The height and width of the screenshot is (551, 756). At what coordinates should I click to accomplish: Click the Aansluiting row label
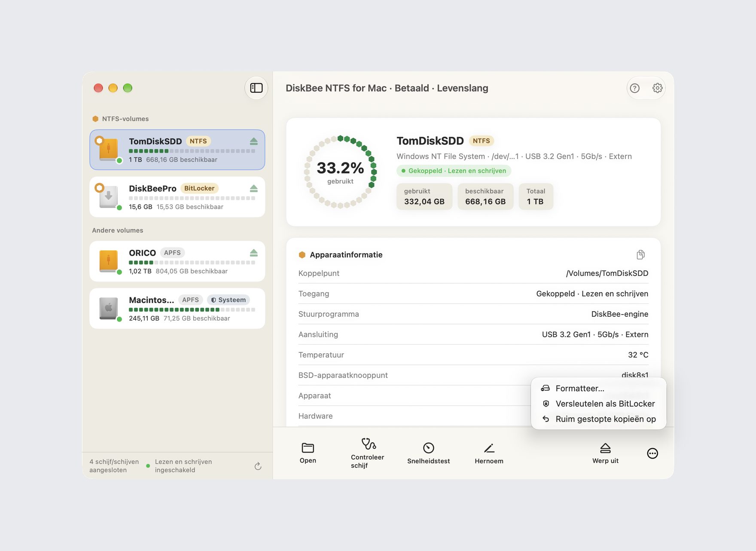(318, 334)
